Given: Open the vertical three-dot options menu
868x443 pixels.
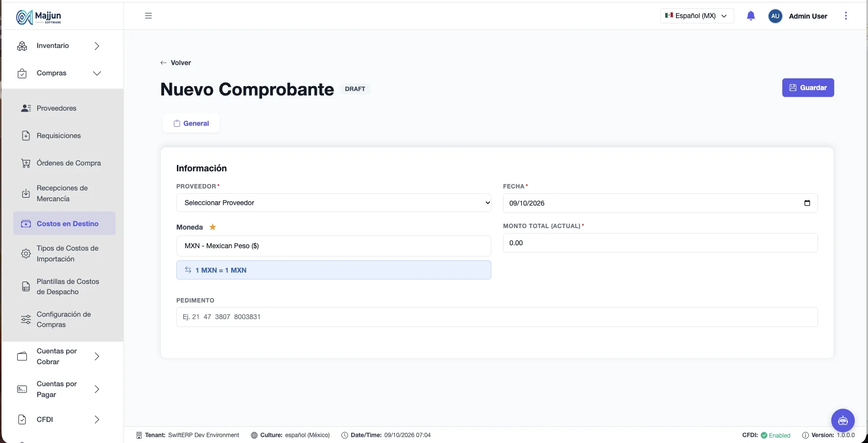Looking at the screenshot, I should tap(845, 16).
